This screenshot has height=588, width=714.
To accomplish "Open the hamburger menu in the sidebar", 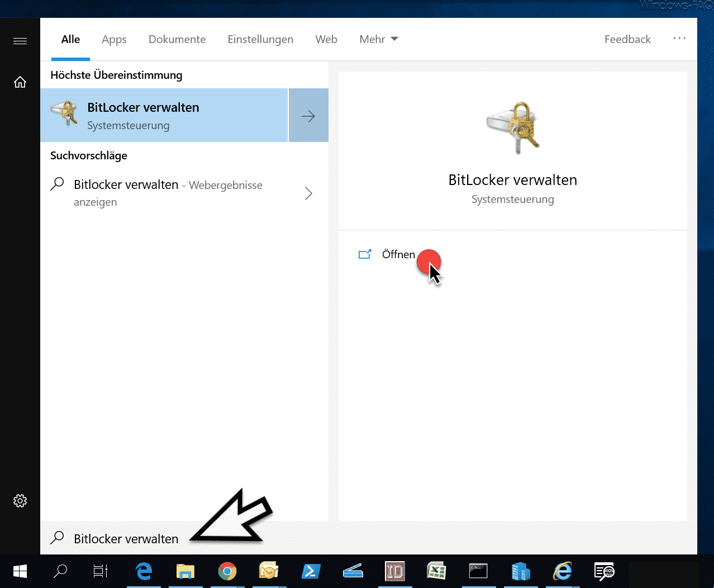I will (20, 41).
